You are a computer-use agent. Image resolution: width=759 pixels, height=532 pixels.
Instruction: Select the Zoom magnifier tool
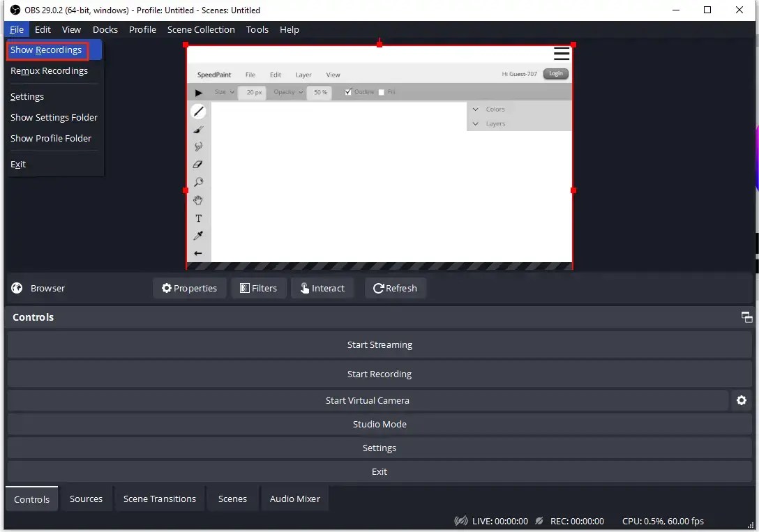pos(198,182)
